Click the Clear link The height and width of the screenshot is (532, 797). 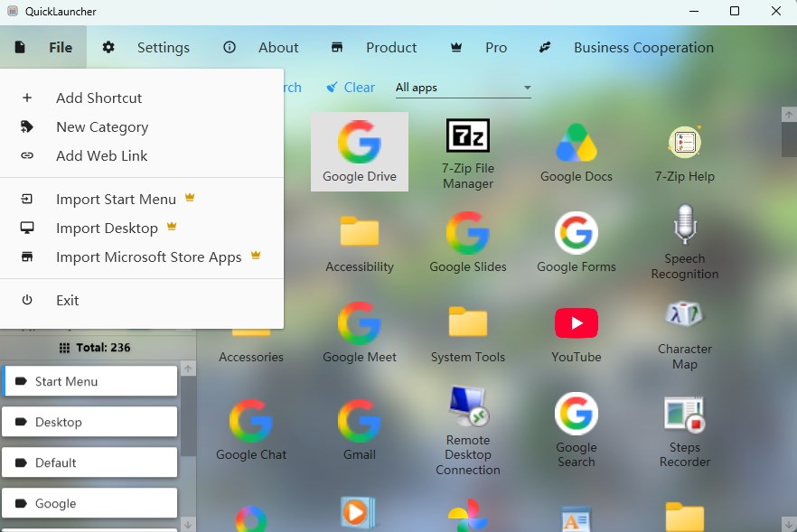click(x=359, y=88)
